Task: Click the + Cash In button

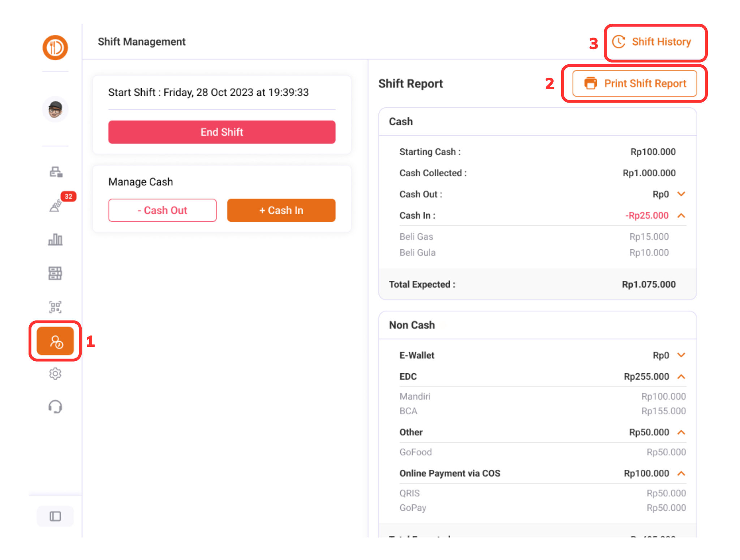Action: [x=281, y=210]
